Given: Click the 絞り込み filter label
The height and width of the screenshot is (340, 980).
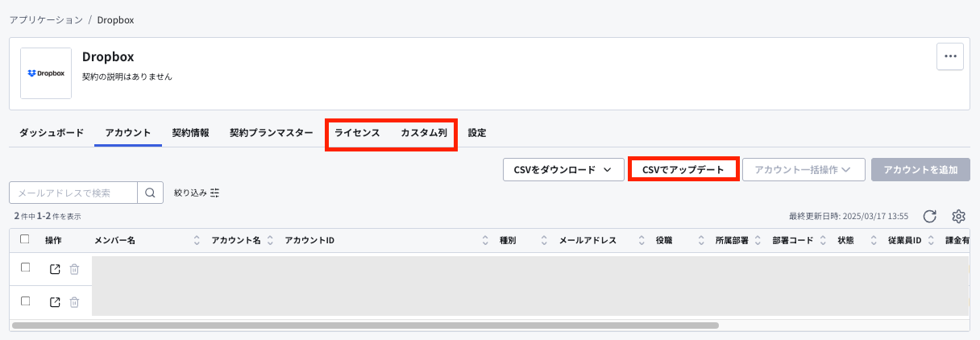Looking at the screenshot, I should (190, 193).
